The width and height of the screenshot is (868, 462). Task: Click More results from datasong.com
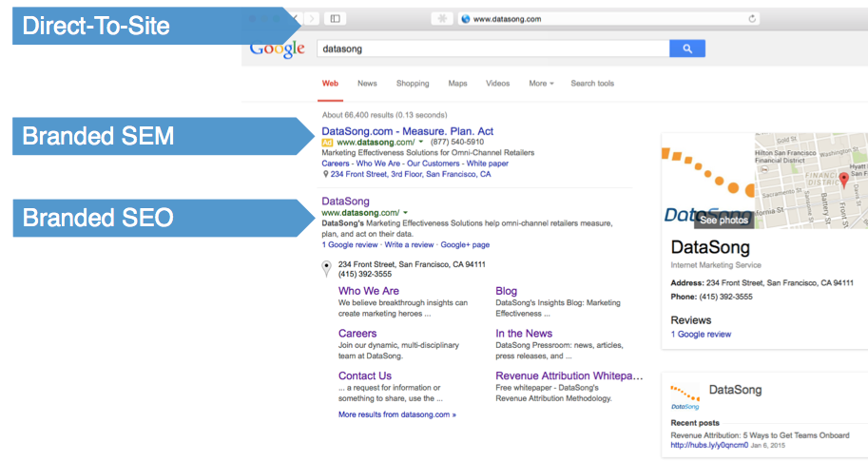click(396, 414)
